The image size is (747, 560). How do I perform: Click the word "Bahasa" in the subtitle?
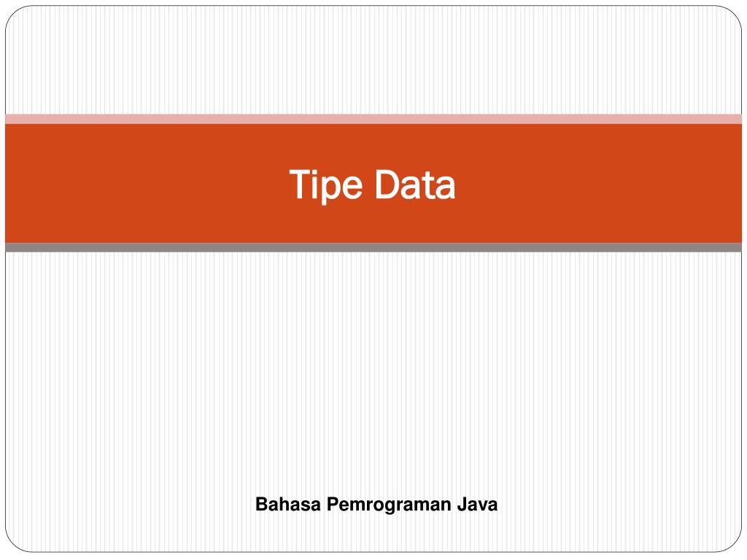pos(288,504)
